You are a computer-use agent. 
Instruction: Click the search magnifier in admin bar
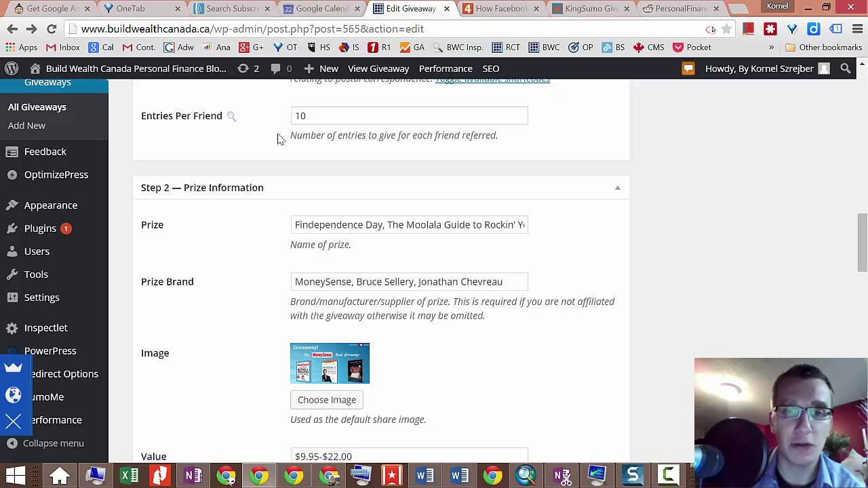pyautogui.click(x=846, y=68)
